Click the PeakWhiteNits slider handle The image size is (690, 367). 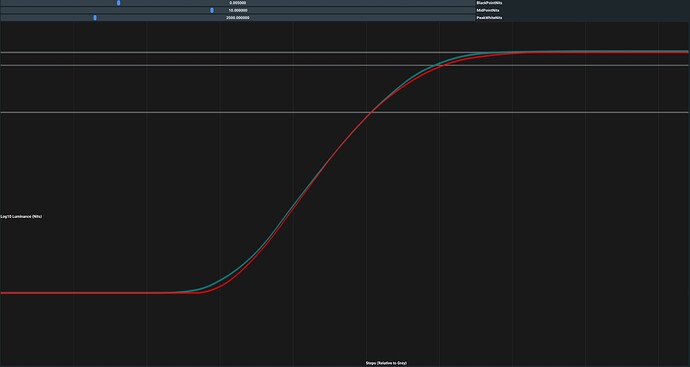(x=95, y=18)
